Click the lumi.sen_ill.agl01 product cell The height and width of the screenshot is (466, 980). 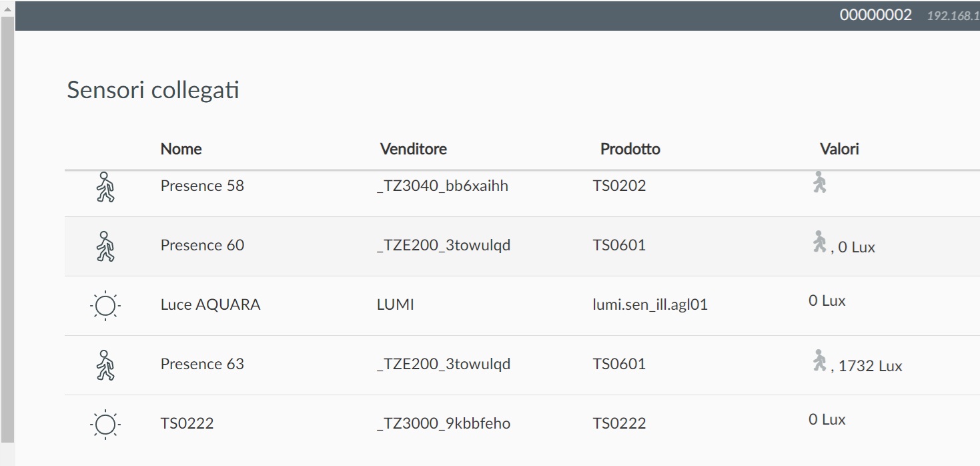pyautogui.click(x=650, y=305)
